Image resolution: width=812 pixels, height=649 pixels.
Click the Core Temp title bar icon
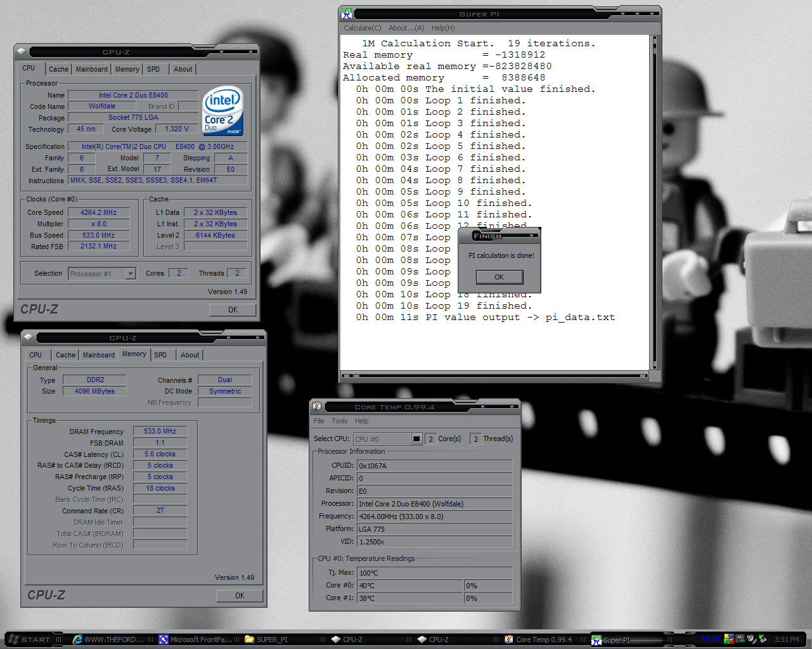tap(317, 406)
